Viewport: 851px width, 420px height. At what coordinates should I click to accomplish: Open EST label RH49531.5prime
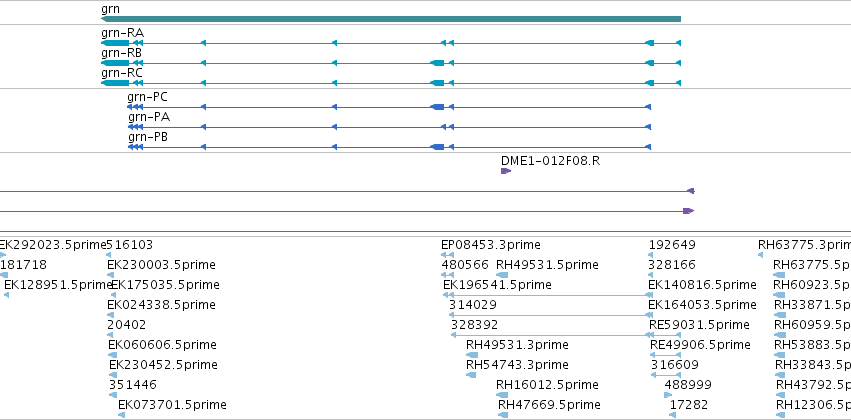click(x=548, y=265)
